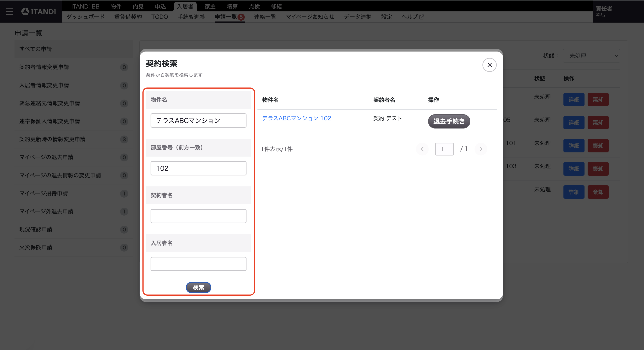Close the 契約検索 dialog
This screenshot has height=350, width=644.
[x=489, y=65]
